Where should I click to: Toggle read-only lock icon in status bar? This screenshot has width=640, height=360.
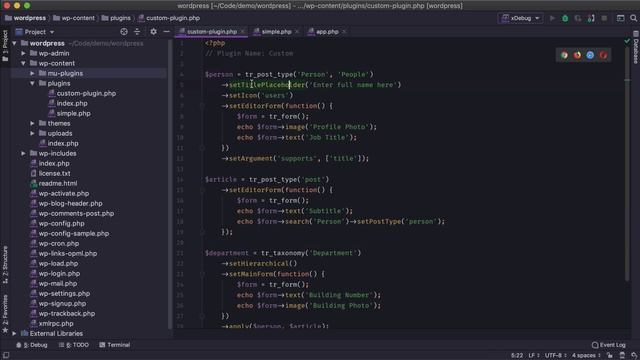coord(609,356)
